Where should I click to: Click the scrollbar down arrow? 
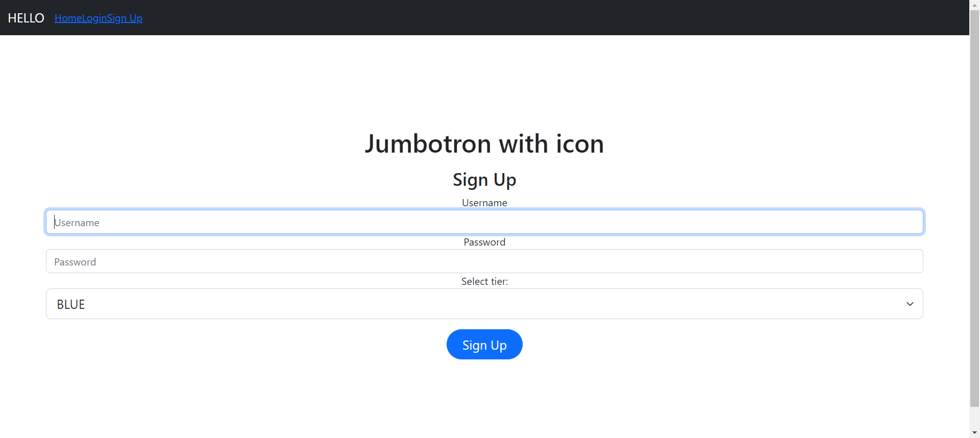point(974,433)
